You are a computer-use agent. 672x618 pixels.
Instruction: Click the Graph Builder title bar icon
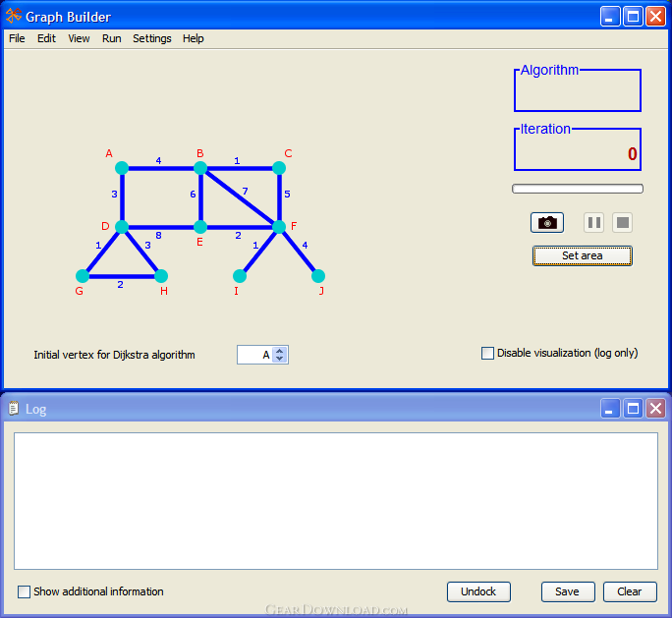pos(14,16)
